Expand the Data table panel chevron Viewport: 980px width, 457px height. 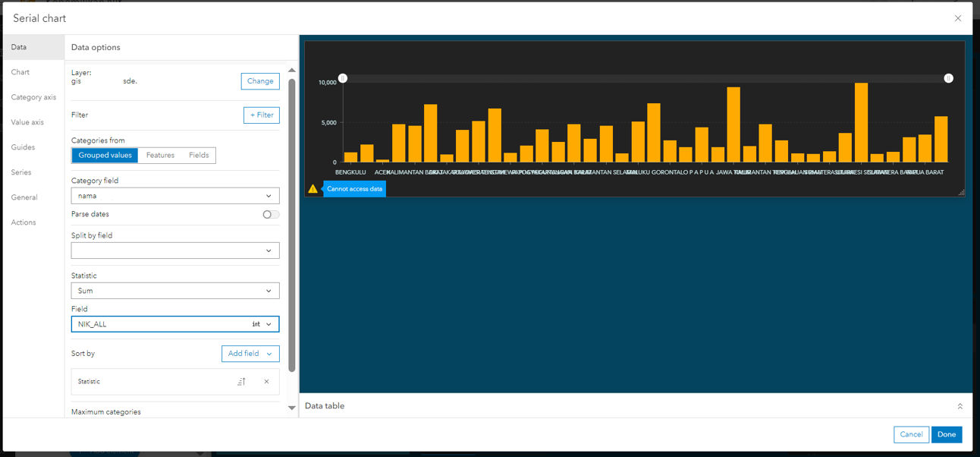[960, 406]
